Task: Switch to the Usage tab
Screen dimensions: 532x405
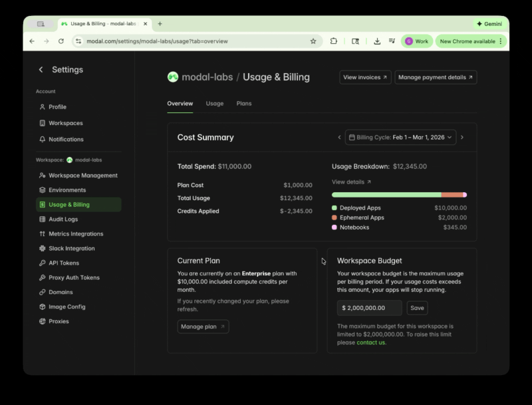Action: coord(214,104)
